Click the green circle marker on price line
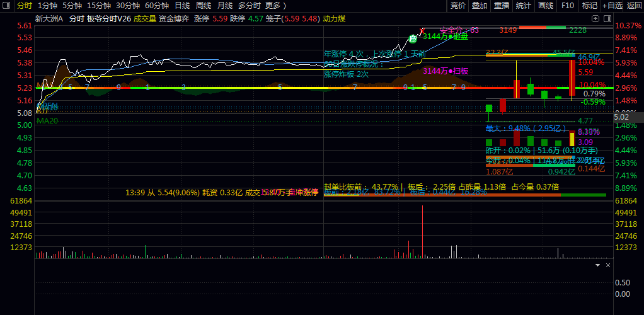 click(x=413, y=38)
